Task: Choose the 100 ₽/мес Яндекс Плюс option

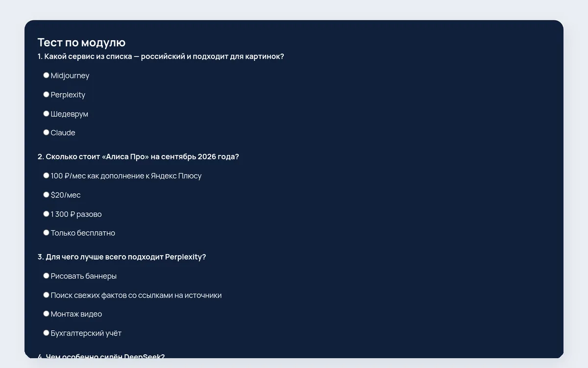Action: point(46,175)
